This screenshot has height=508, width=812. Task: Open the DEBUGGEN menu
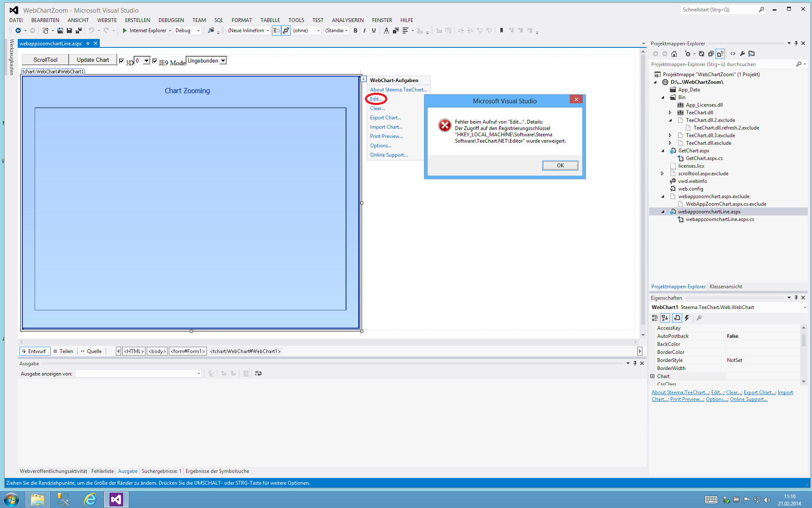tap(171, 20)
